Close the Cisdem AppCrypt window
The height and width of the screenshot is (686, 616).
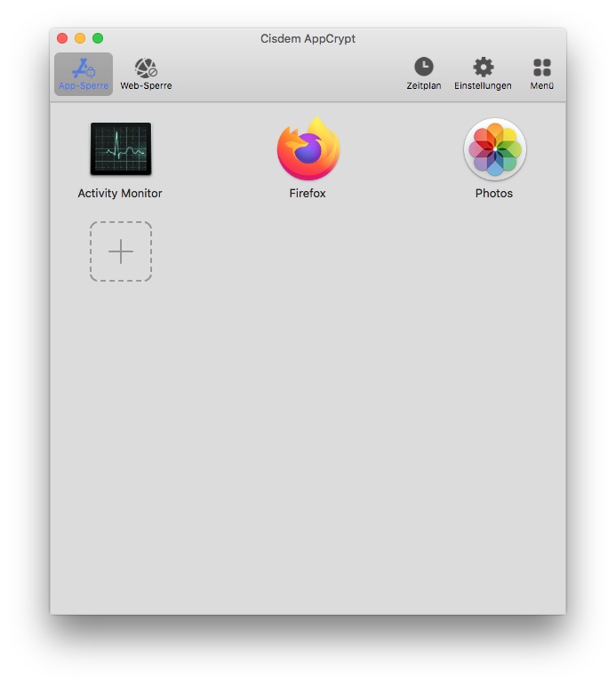[62, 38]
